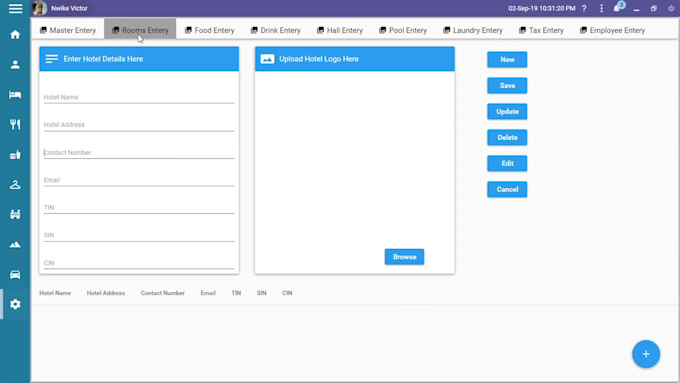The height and width of the screenshot is (383, 680).
Task: Switch to the Food Entery tab
Action: point(210,30)
